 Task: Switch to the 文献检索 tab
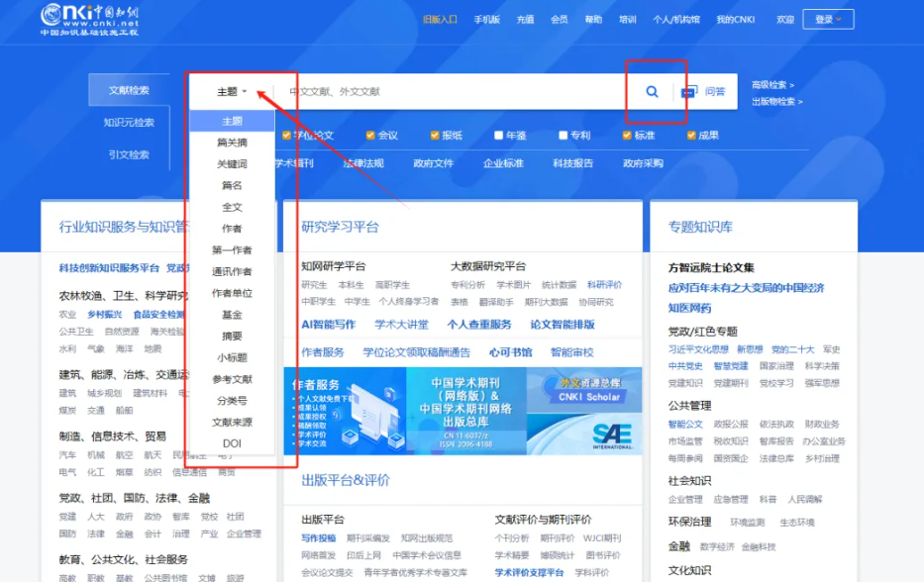[129, 90]
